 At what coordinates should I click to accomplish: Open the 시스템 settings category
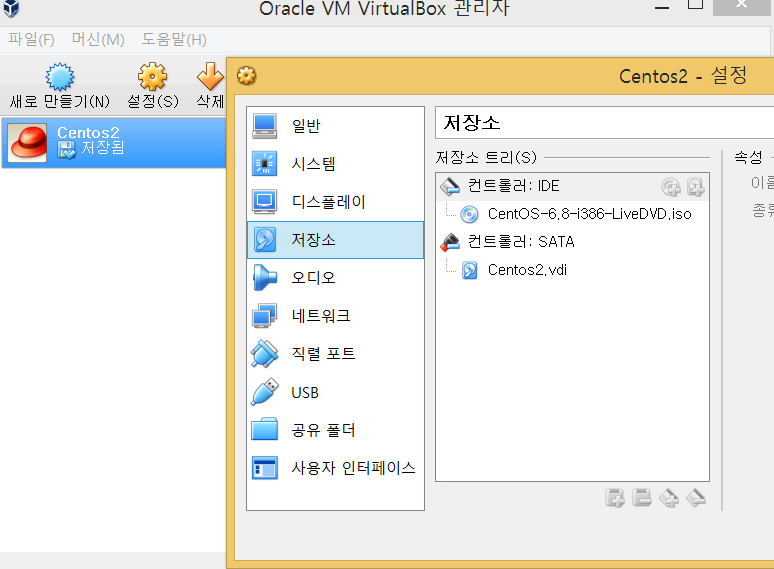pyautogui.click(x=335, y=164)
